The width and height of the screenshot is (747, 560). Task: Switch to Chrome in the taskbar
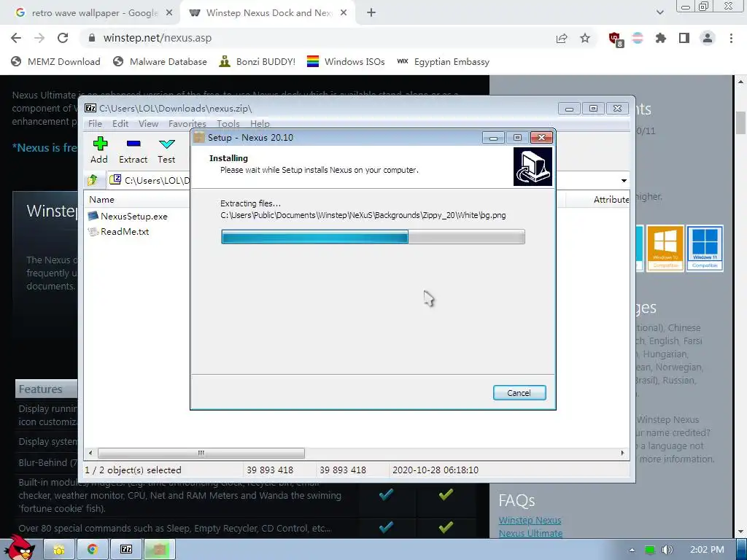pos(93,550)
